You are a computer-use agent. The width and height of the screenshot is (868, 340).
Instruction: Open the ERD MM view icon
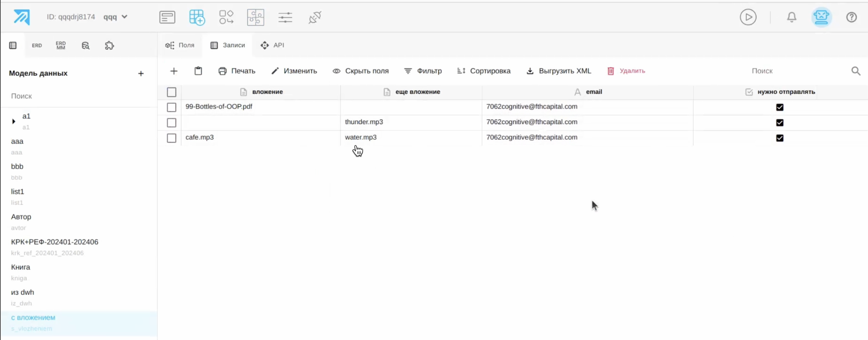click(61, 46)
